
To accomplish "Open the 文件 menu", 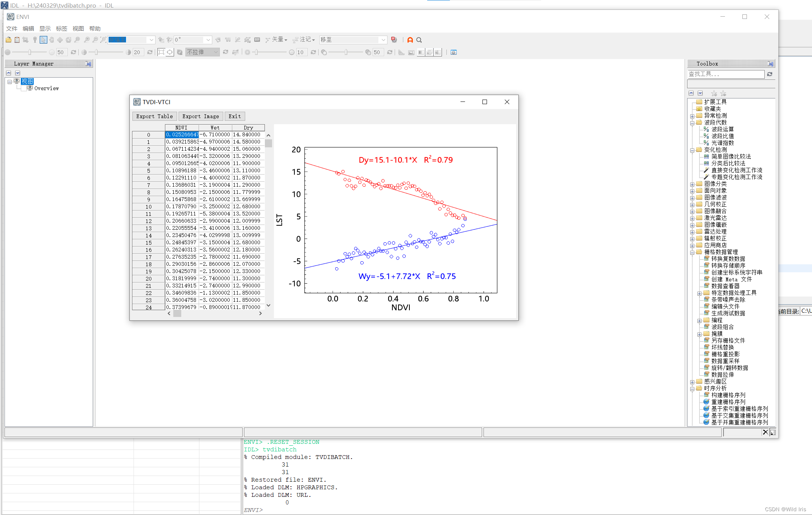I will coord(12,28).
